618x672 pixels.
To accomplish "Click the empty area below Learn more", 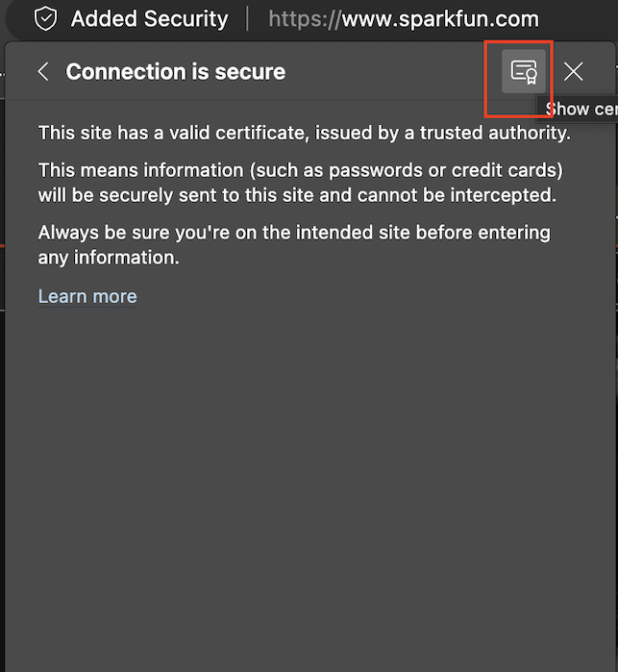I will click(308, 481).
